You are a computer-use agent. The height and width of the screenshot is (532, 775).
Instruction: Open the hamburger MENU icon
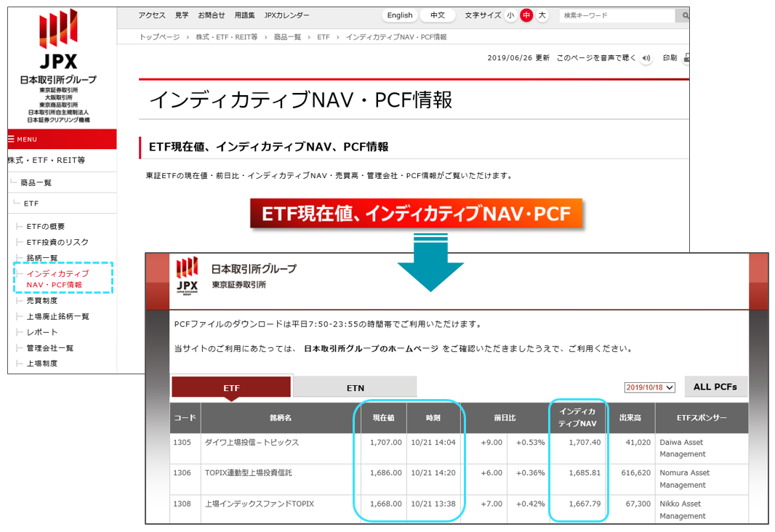click(12, 140)
